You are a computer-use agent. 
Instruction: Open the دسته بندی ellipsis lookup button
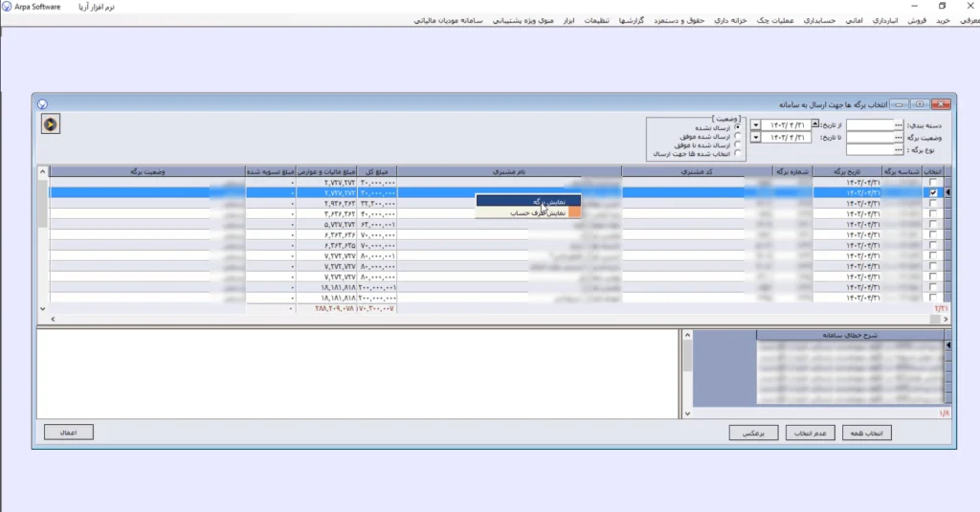pos(897,125)
